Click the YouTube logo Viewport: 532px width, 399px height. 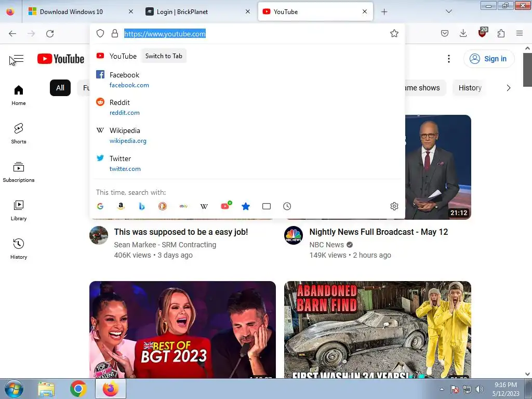pos(61,59)
